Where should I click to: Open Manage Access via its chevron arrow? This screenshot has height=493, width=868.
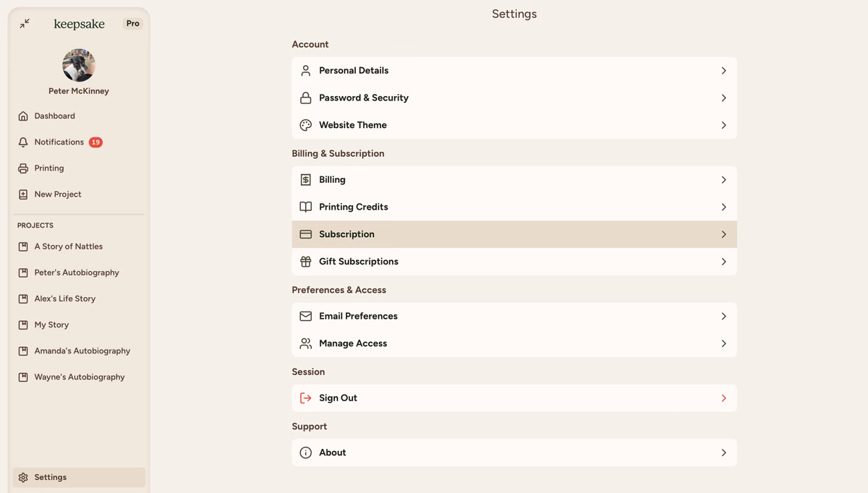(x=723, y=344)
